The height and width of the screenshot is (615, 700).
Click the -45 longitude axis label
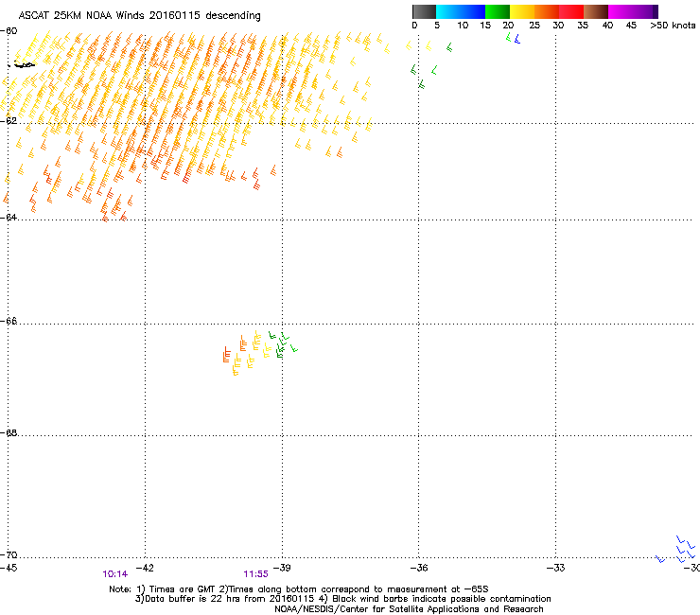click(x=9, y=568)
